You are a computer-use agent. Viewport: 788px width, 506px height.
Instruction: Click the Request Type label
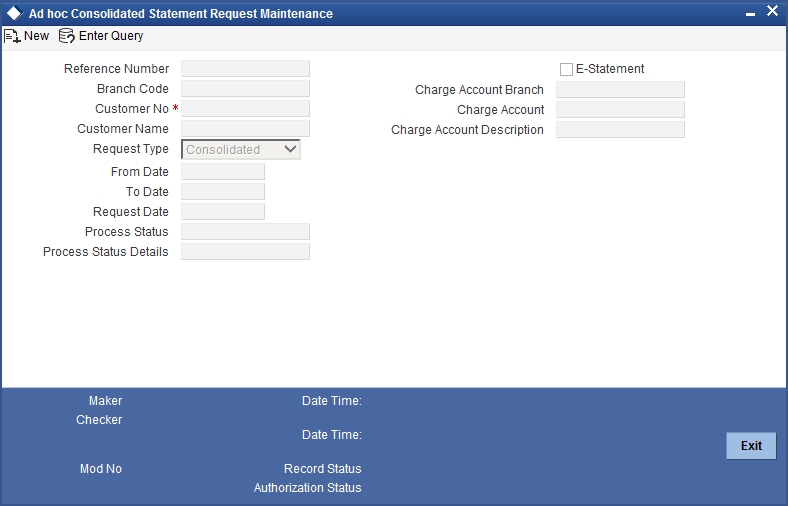pyautogui.click(x=131, y=149)
